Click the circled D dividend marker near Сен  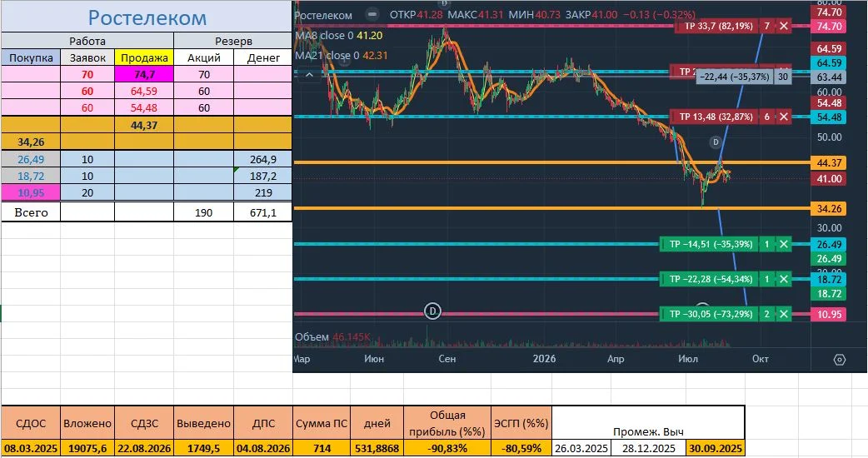(432, 311)
